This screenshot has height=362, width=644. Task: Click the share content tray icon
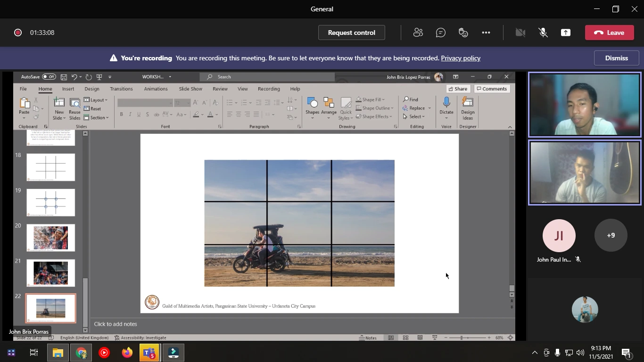pyautogui.click(x=565, y=33)
